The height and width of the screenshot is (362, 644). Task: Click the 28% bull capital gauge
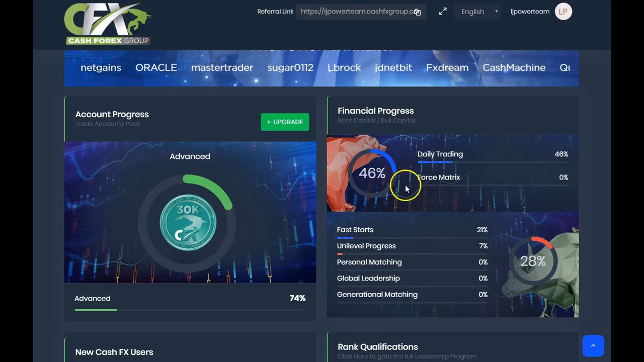tap(533, 260)
